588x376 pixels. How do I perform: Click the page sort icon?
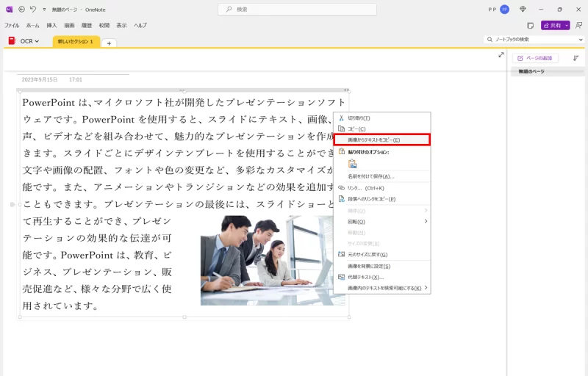click(576, 58)
